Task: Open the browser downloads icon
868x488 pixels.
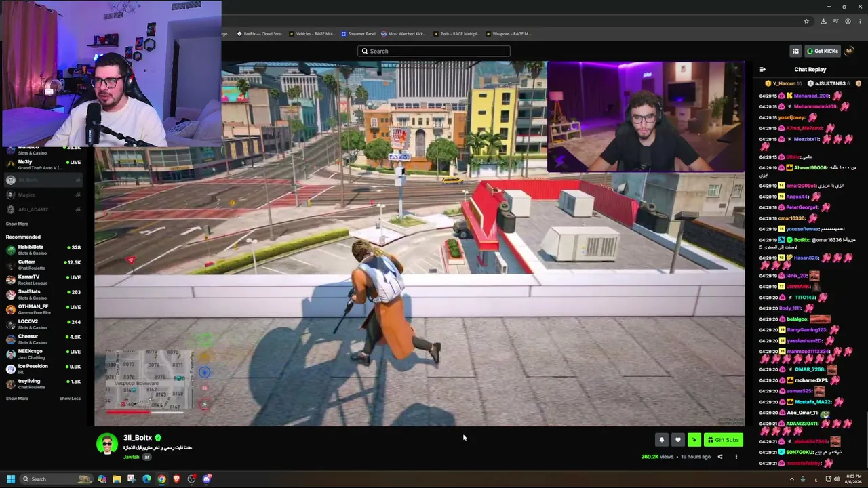Action: (823, 21)
